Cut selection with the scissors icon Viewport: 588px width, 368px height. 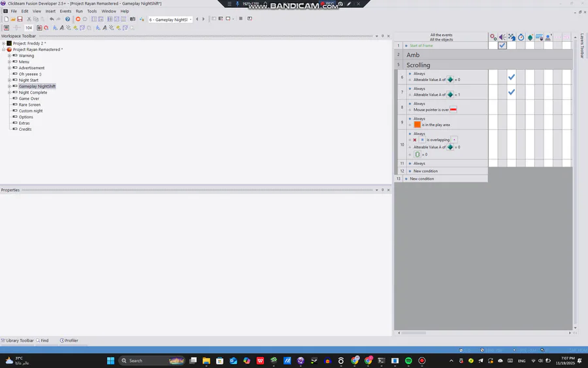pyautogui.click(x=29, y=19)
